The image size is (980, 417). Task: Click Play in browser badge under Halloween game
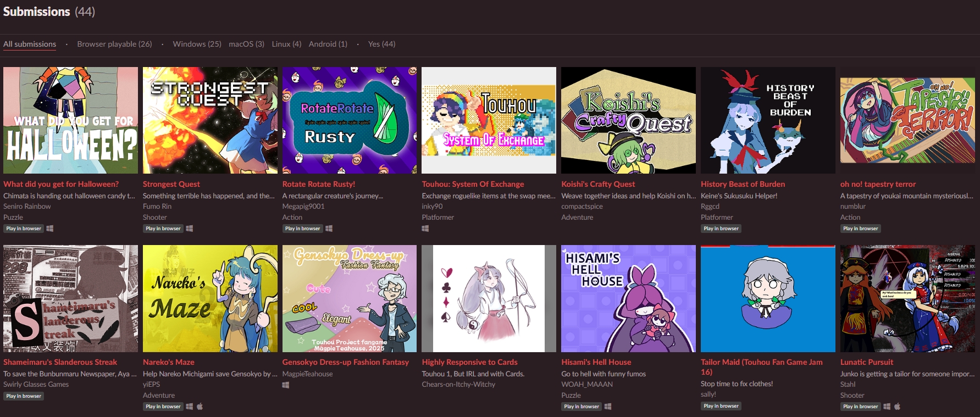coord(24,229)
